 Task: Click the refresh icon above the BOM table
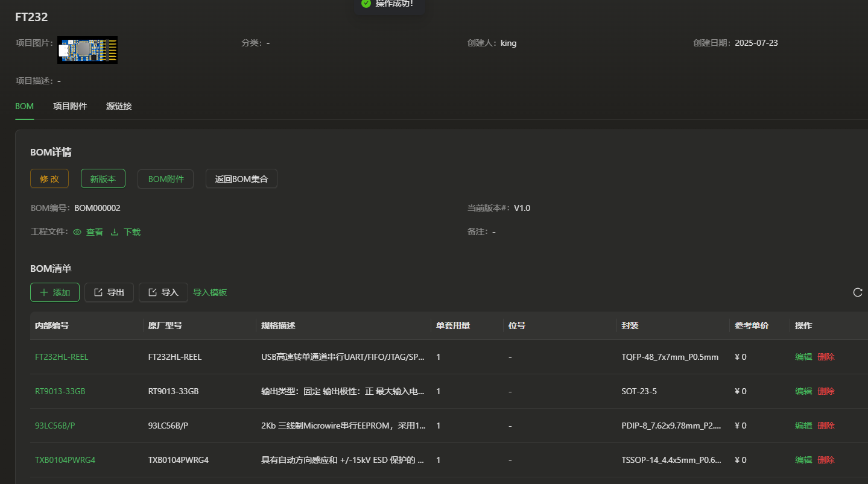tap(858, 292)
